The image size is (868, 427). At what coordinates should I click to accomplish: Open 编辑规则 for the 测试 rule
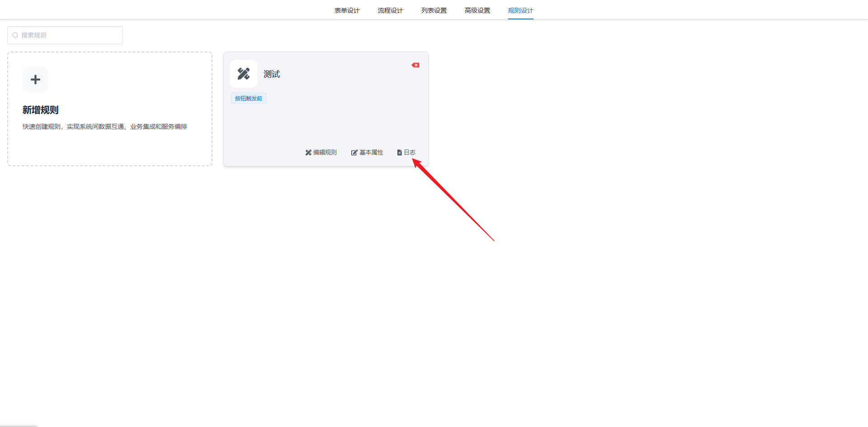[x=325, y=153]
